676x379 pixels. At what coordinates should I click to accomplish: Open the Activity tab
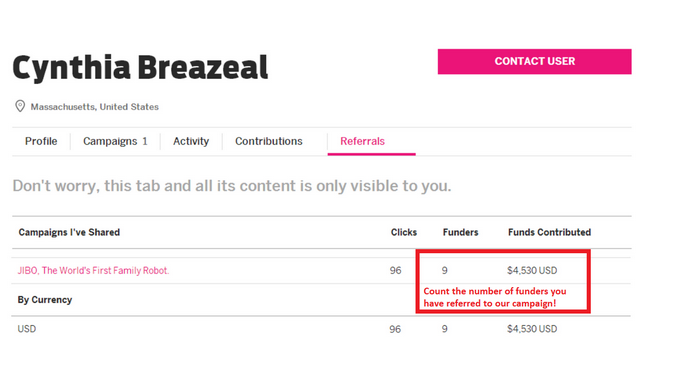tap(191, 141)
